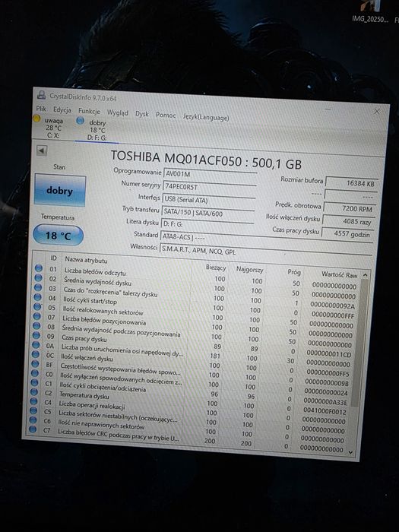The width and height of the screenshot is (399, 532).
Task: Click status icon of row 09 Czas pracy dysku
Action: point(36,335)
